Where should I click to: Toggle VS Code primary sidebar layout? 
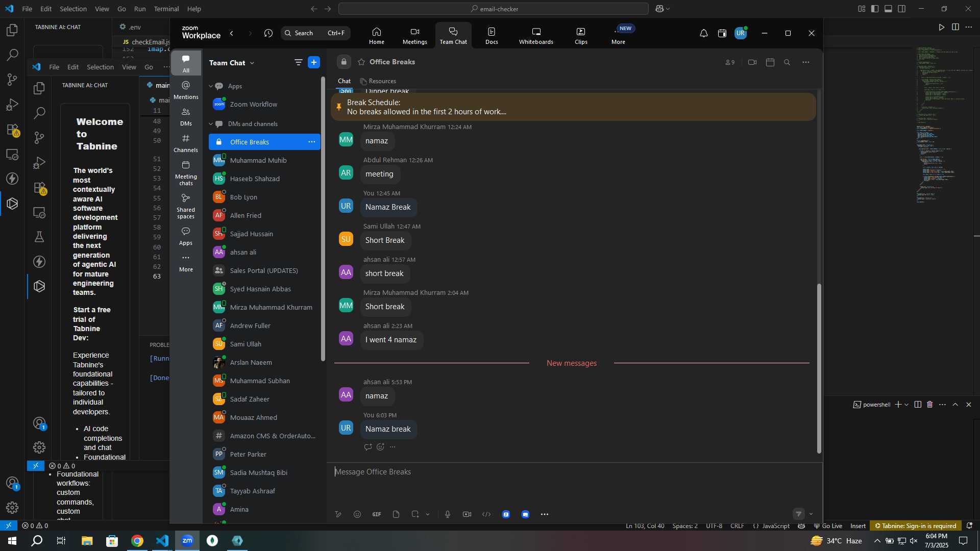875,9
